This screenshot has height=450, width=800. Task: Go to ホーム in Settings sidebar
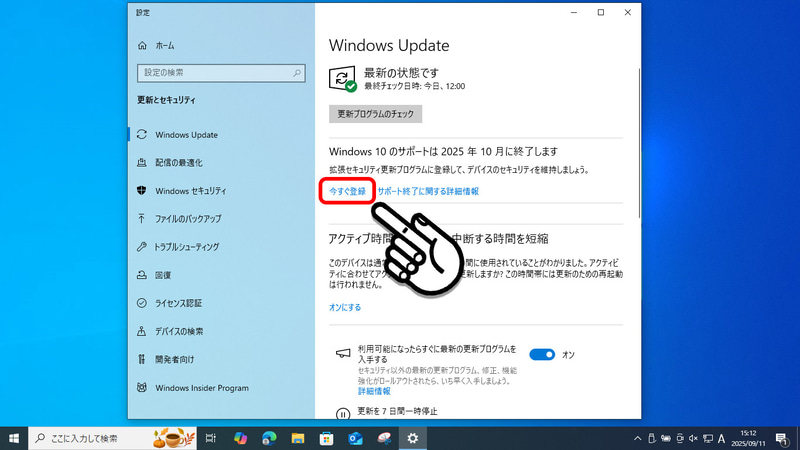158,45
